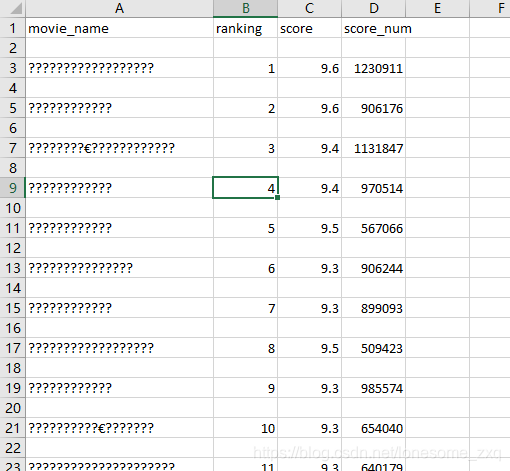
Task: Select row 21 header
Action: tap(13, 428)
